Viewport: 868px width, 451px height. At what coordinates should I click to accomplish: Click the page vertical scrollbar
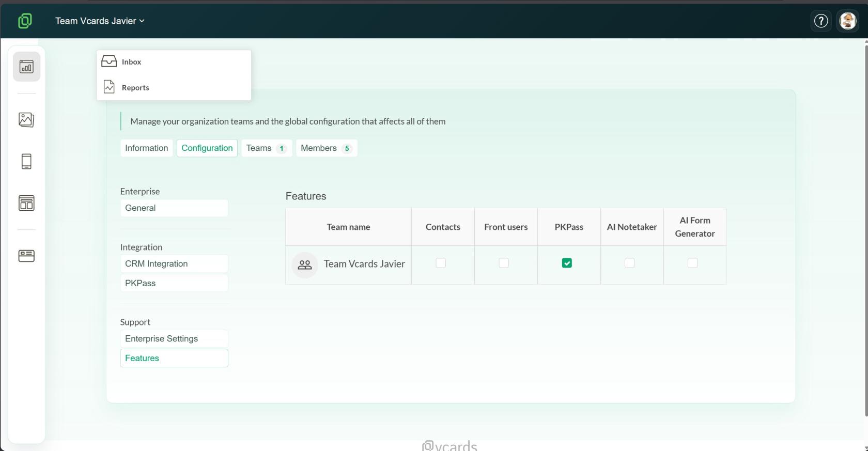tap(866, 231)
